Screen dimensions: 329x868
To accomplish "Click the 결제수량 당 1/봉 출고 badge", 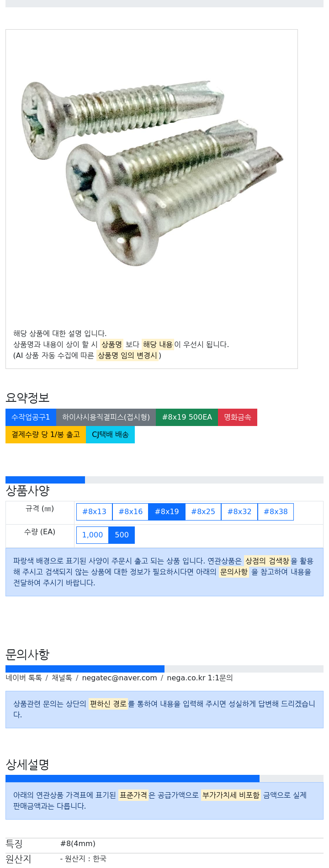I will coord(46,434).
